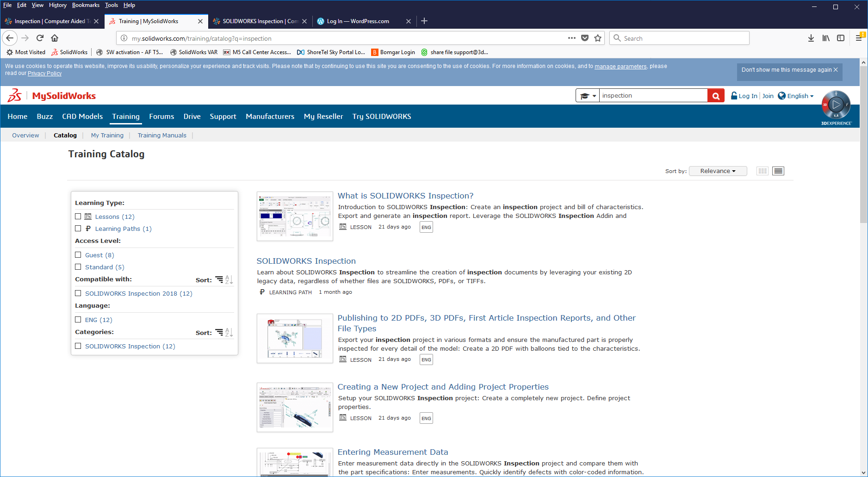The width and height of the screenshot is (868, 477).
Task: Click the 3DEXPERIENCE compass icon
Action: tap(836, 105)
